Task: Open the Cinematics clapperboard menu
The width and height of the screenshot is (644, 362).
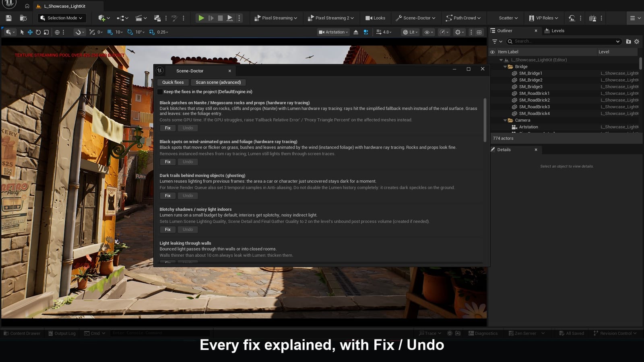Action: [x=141, y=18]
